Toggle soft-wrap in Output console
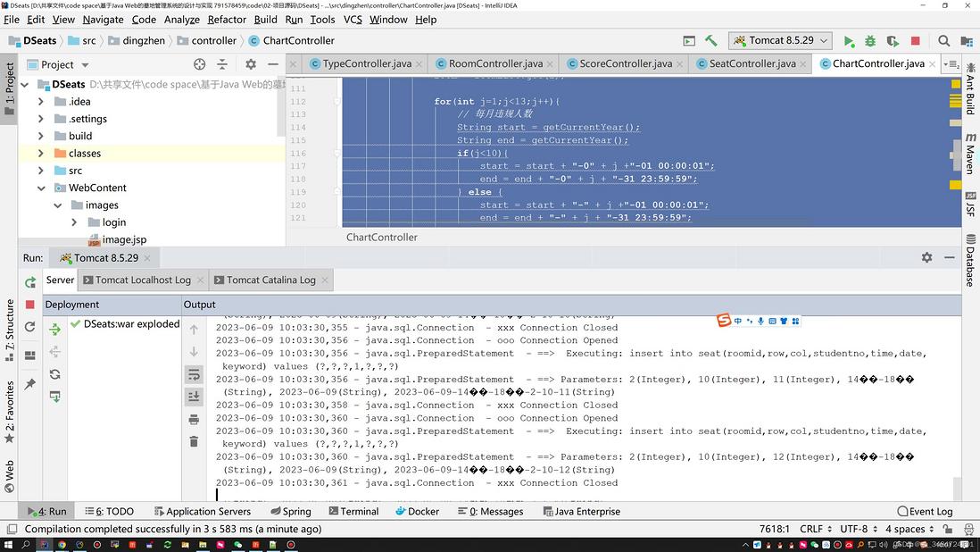980x552 pixels. [194, 374]
